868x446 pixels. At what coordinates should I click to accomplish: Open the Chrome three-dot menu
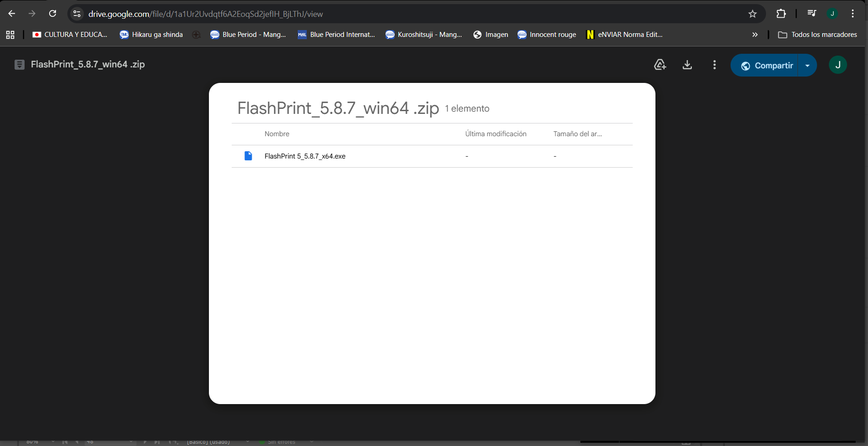click(853, 14)
